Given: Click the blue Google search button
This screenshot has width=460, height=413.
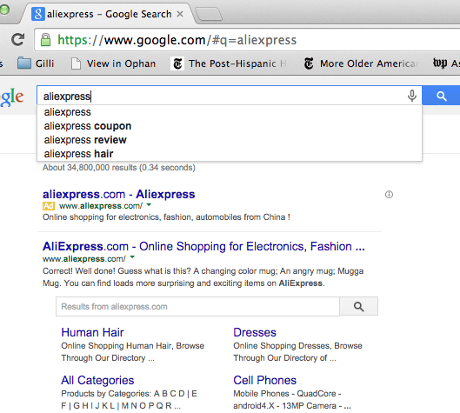Looking at the screenshot, I should tap(441, 96).
